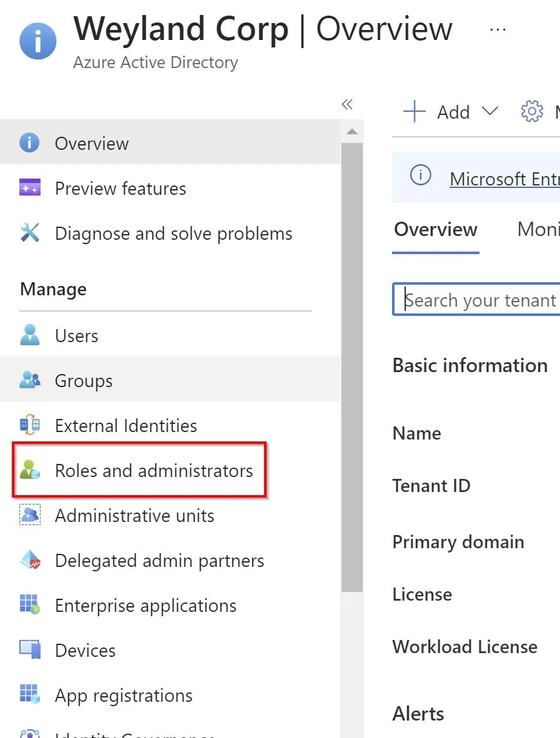Image resolution: width=560 pixels, height=738 pixels.
Task: Click the Overview info icon in sidebar
Action: tap(29, 142)
